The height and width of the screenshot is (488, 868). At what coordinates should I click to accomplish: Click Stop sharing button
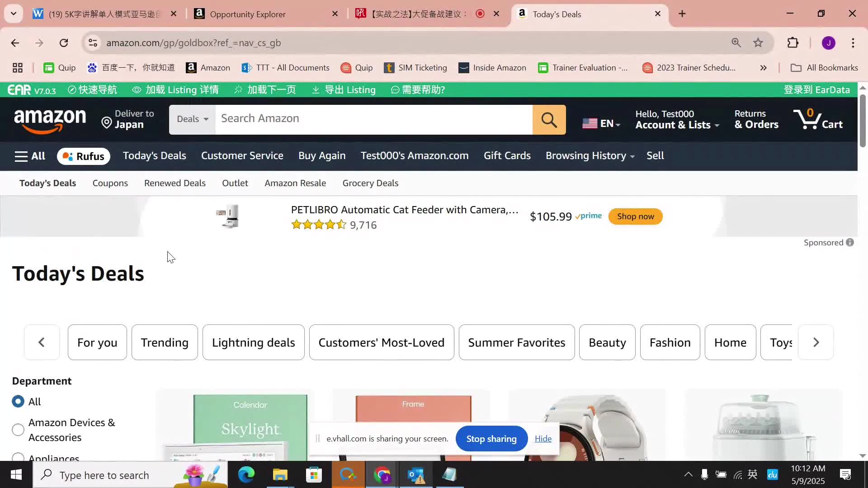pyautogui.click(x=491, y=439)
